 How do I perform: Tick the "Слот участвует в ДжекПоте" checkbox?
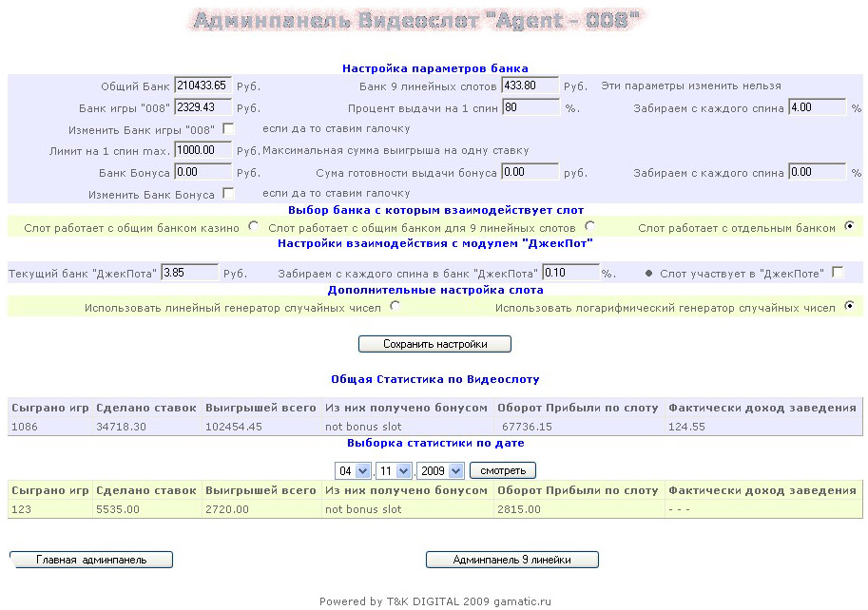coord(838,273)
